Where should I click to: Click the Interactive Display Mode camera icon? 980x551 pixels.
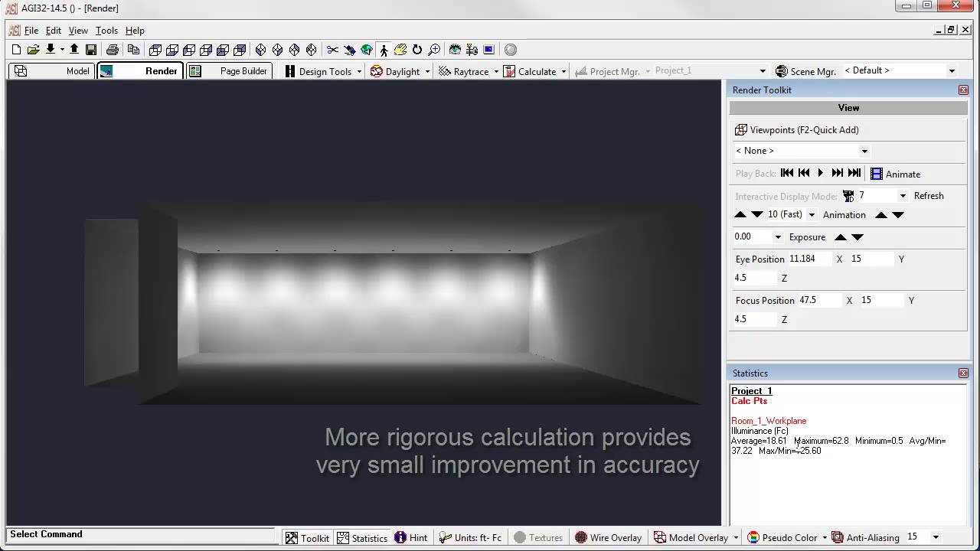[x=848, y=196]
